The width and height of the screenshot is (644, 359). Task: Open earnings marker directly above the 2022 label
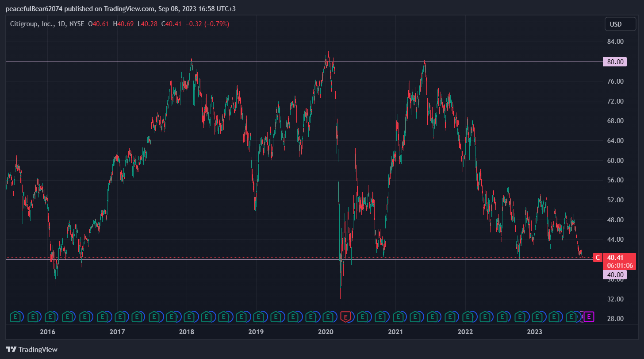[468, 317]
